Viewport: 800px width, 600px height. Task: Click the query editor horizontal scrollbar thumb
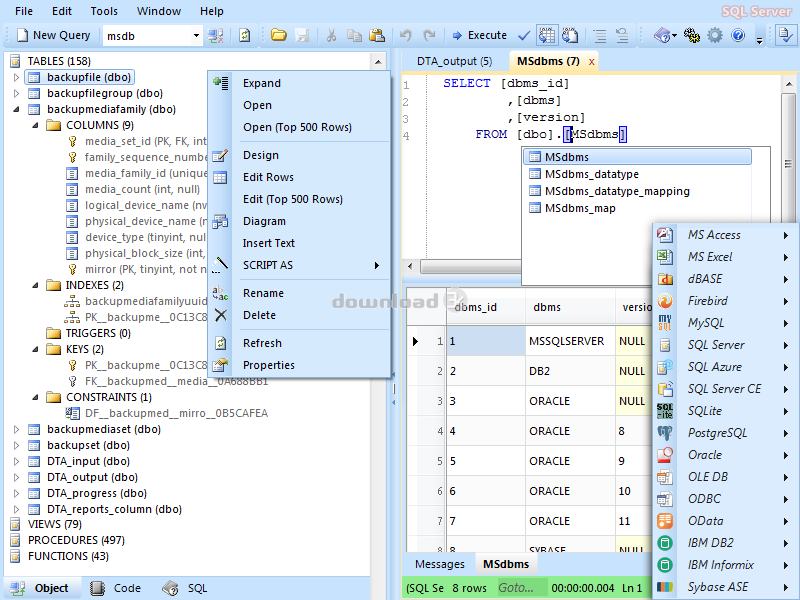pyautogui.click(x=470, y=266)
